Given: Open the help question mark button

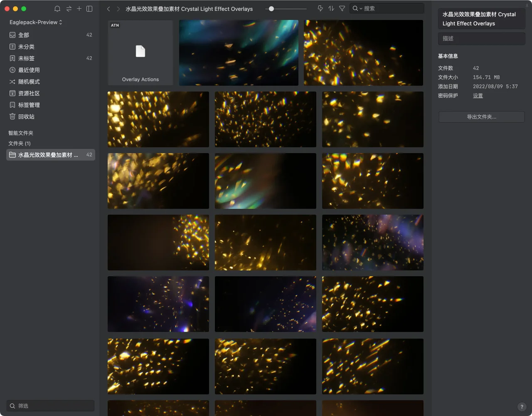Looking at the screenshot, I should 522,407.
